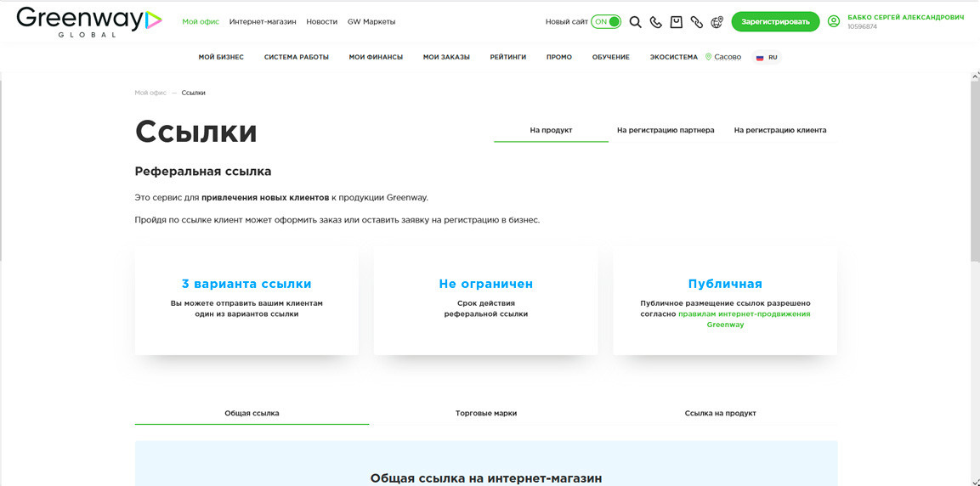Switch to the На продукт tab
This screenshot has height=486, width=980.
click(x=552, y=130)
